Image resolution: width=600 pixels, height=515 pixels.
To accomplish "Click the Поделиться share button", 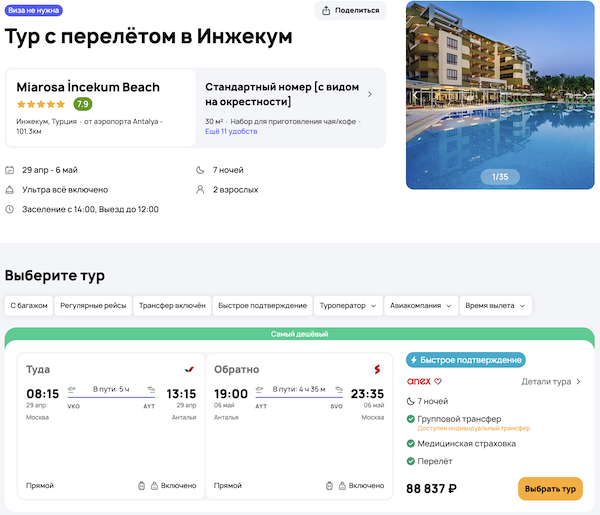I will coord(350,11).
